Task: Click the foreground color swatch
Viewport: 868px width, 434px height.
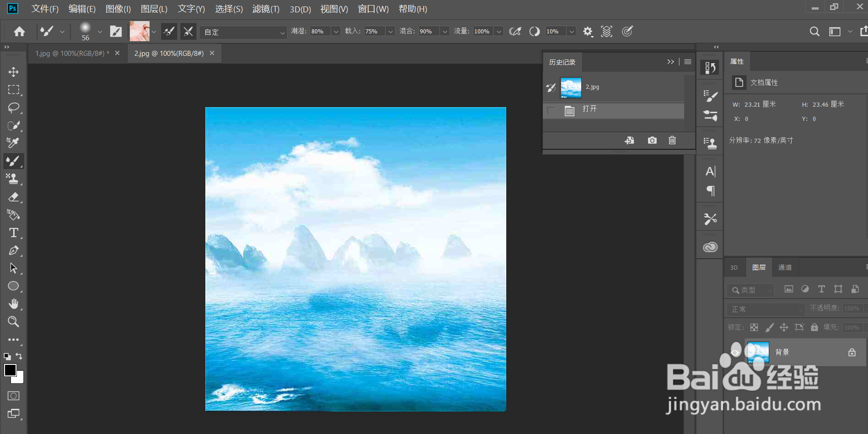Action: (10, 369)
